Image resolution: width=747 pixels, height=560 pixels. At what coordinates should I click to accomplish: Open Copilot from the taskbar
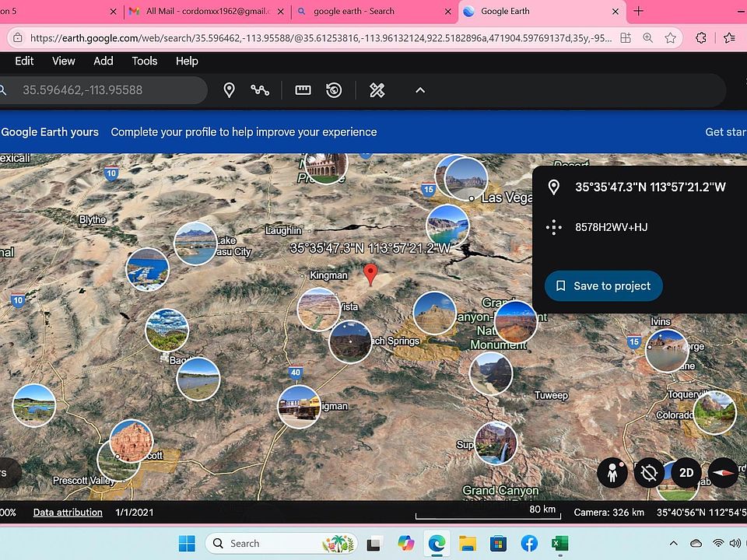(406, 544)
